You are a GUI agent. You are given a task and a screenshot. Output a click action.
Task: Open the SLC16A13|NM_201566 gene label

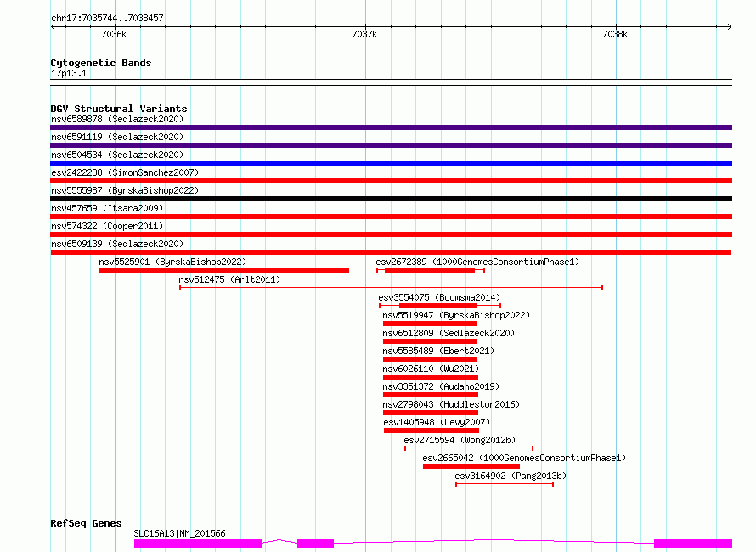(x=179, y=533)
